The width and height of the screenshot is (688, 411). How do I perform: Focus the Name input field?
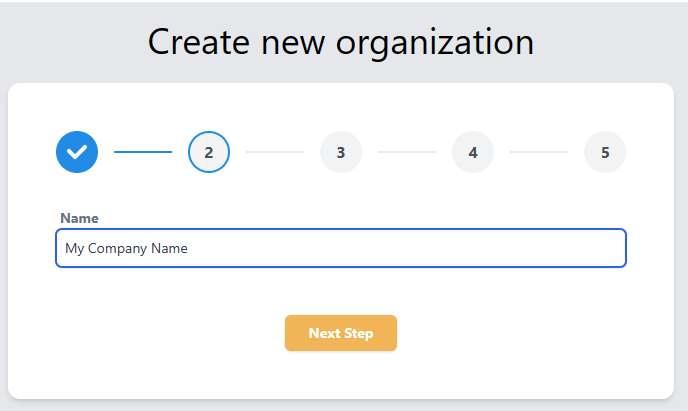point(341,248)
